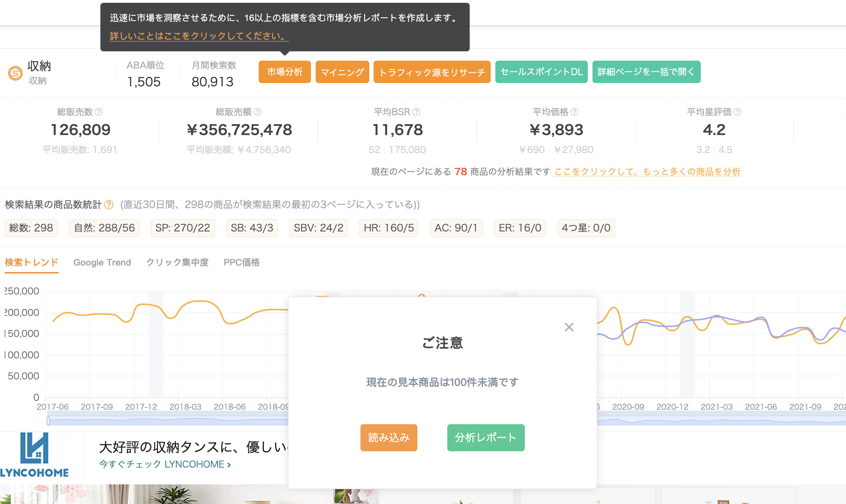Click the SB: 43/3 tag
Viewport: 846px width, 504px height.
pyautogui.click(x=252, y=228)
